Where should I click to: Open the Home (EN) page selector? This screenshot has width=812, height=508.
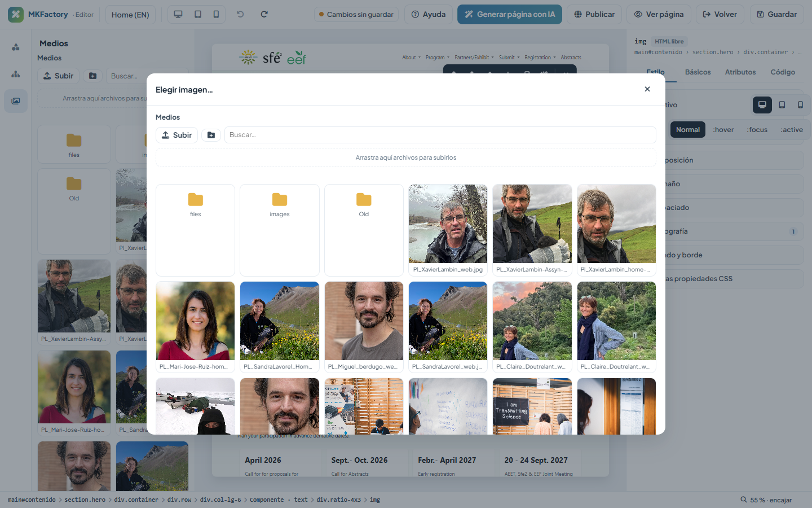(x=130, y=15)
